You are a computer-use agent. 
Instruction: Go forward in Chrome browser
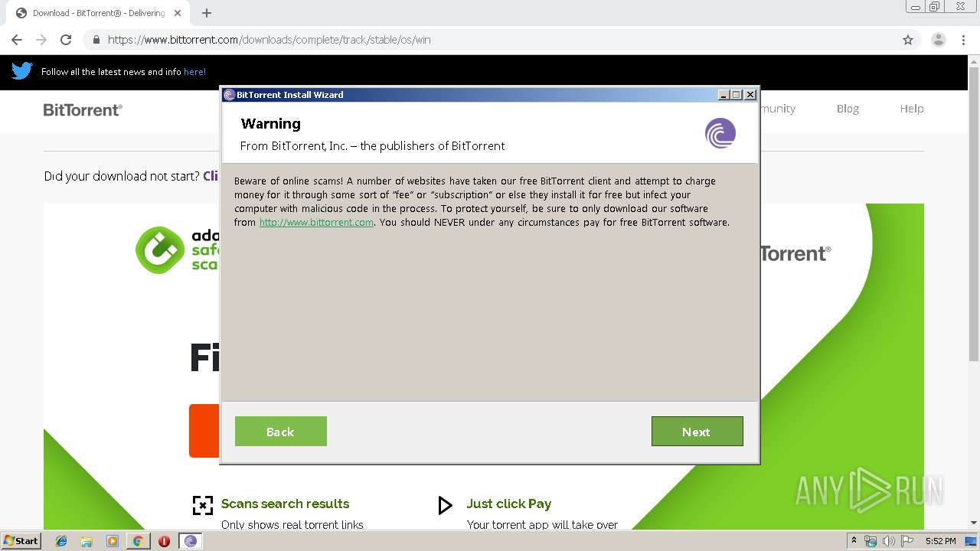point(41,40)
